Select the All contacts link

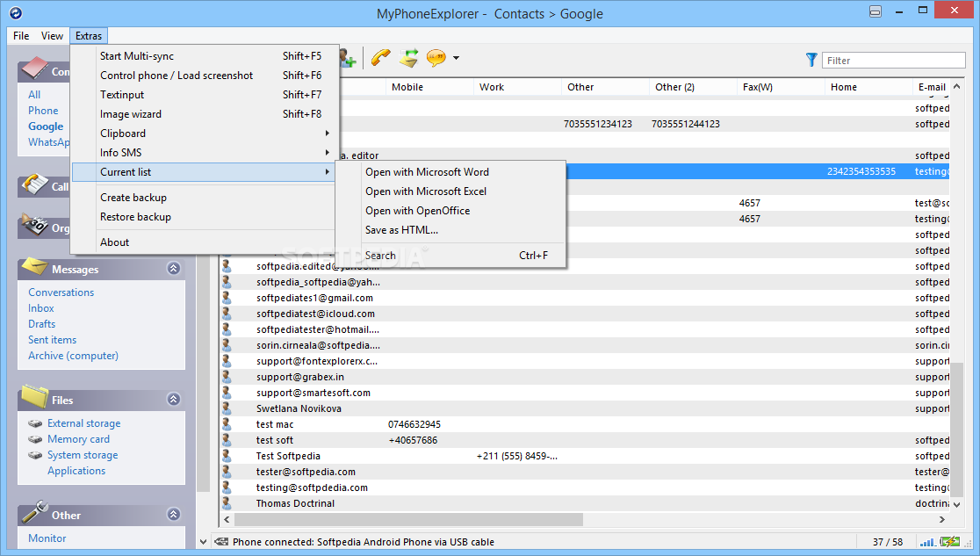[x=34, y=95]
